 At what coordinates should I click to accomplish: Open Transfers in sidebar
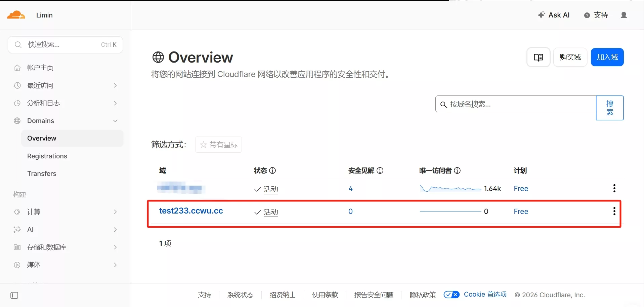42,174
